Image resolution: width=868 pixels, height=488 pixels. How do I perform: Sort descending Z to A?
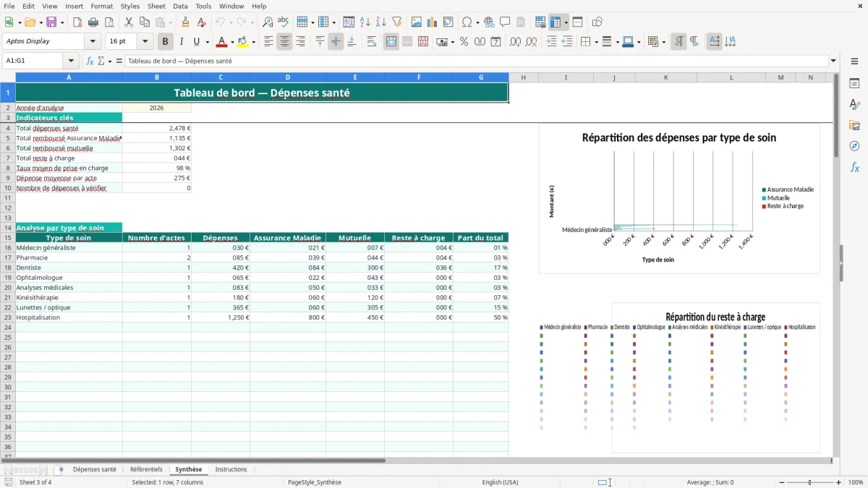pos(380,22)
